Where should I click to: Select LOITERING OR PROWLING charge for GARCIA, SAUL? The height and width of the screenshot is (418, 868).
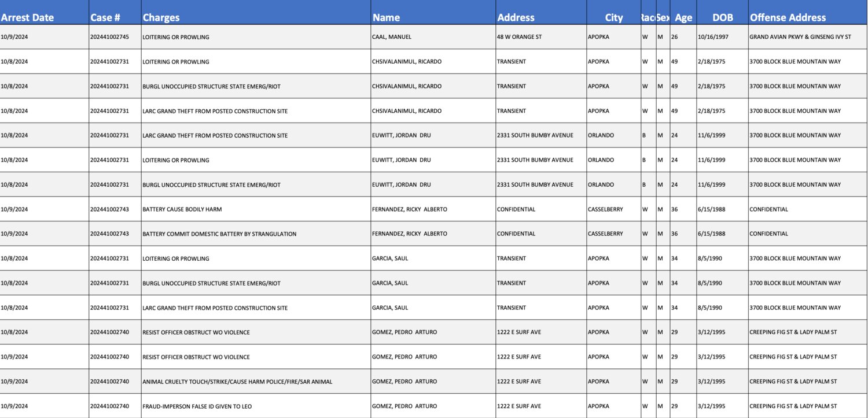click(176, 258)
